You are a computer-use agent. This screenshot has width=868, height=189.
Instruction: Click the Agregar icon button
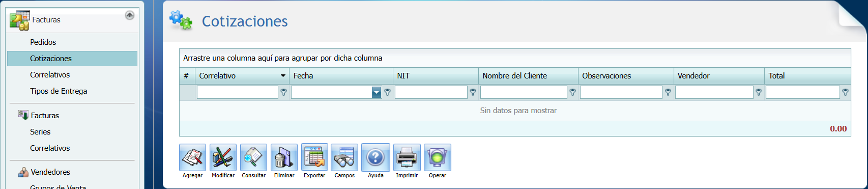pos(192,157)
